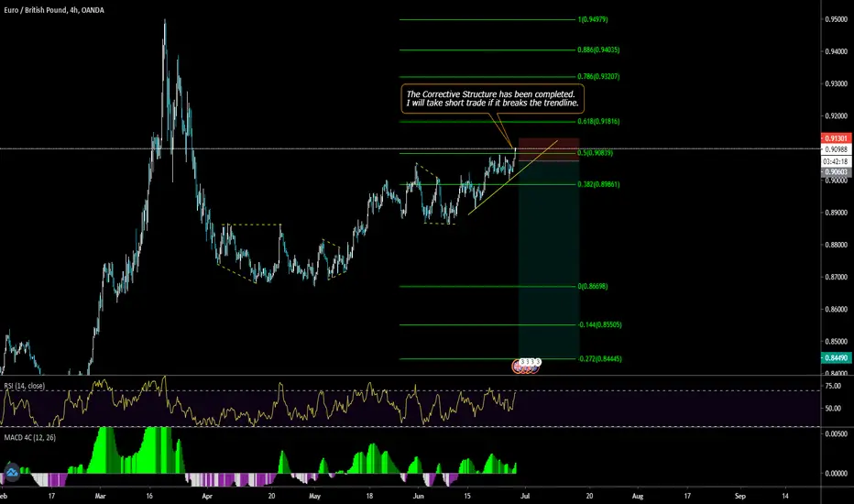The height and width of the screenshot is (504, 854).
Task: Click RSI scale value 75.00
Action: [x=833, y=386]
